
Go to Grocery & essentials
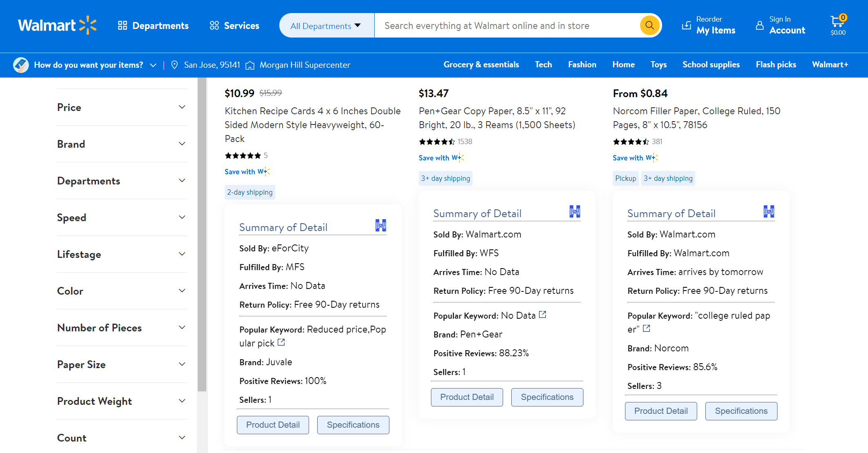(x=481, y=64)
